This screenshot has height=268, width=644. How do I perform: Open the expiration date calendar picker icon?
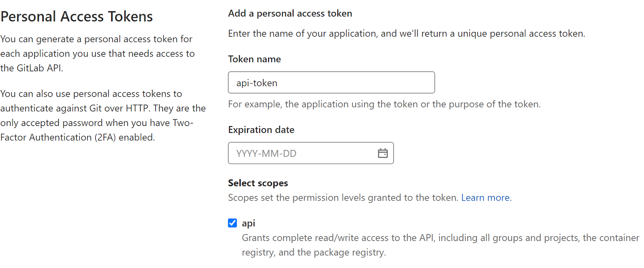(x=383, y=153)
